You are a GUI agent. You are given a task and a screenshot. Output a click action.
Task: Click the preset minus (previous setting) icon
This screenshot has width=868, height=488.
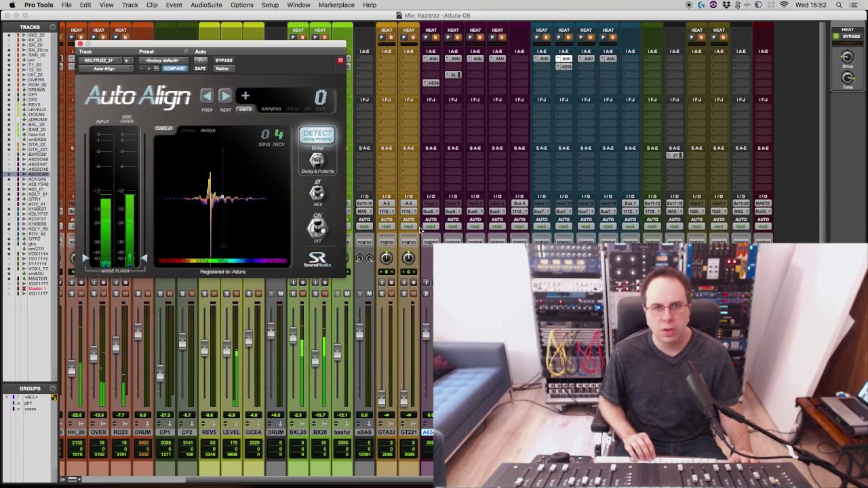(x=142, y=68)
